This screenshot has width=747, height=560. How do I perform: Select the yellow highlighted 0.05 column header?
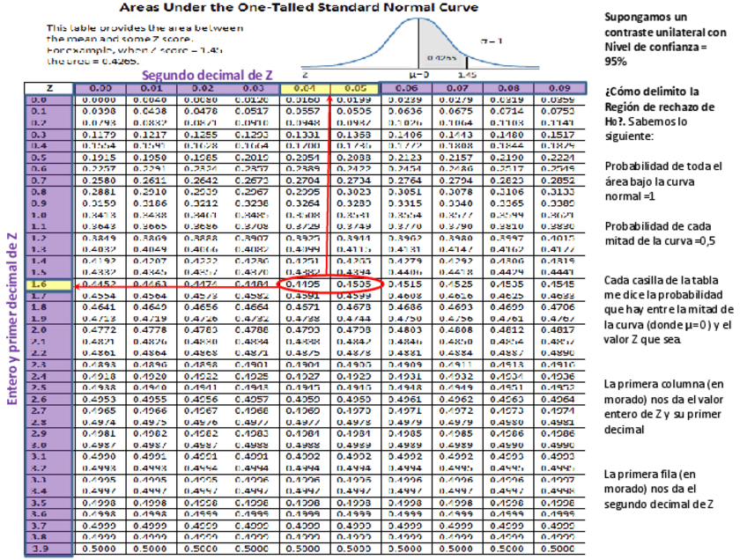click(354, 88)
